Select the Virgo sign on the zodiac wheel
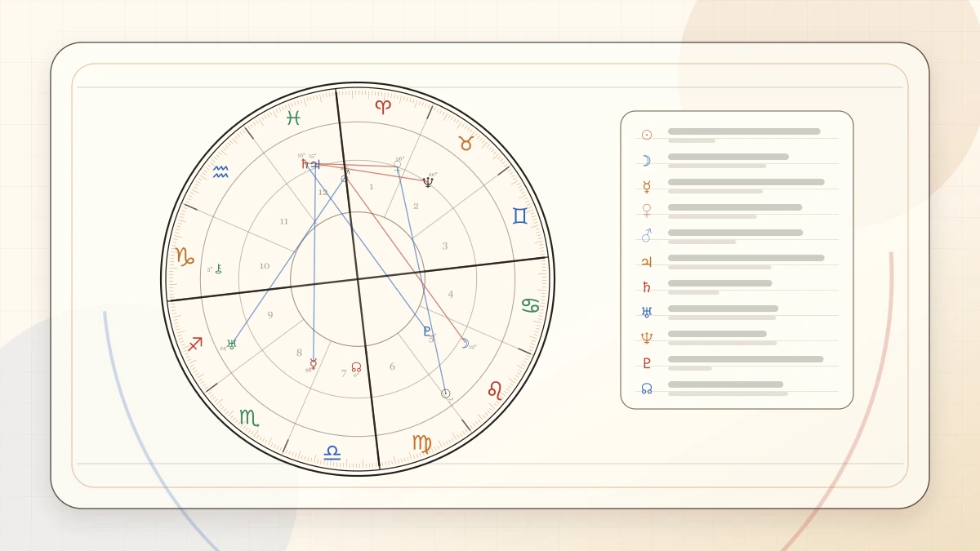 pos(421,443)
